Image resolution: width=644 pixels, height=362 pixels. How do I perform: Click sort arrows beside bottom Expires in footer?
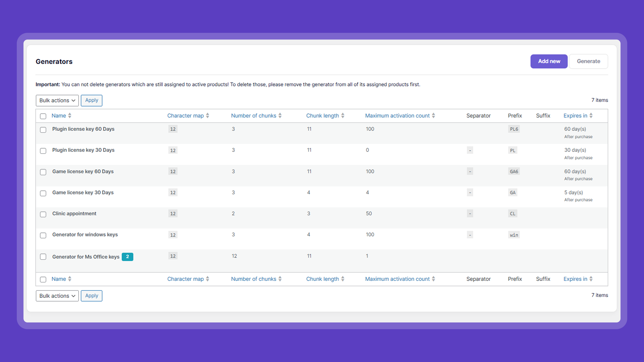coord(591,279)
